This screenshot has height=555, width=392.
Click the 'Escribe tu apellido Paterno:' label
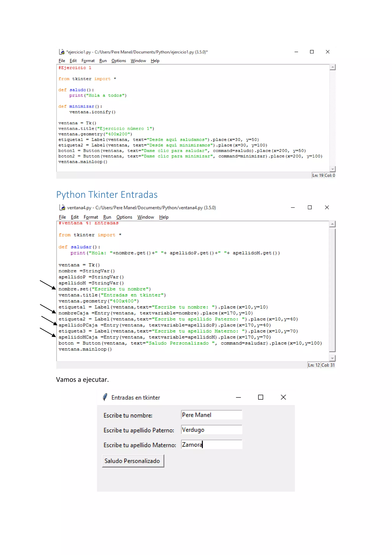click(139, 430)
